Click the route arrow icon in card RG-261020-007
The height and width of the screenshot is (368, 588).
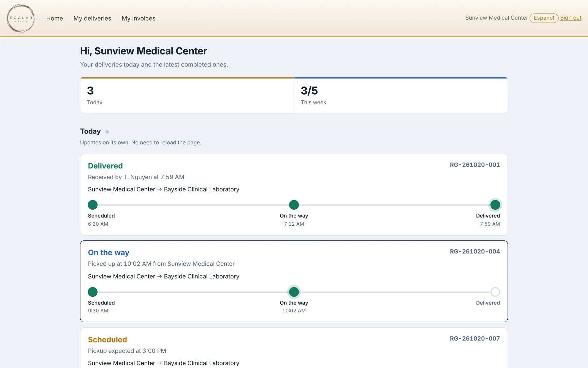click(x=159, y=363)
